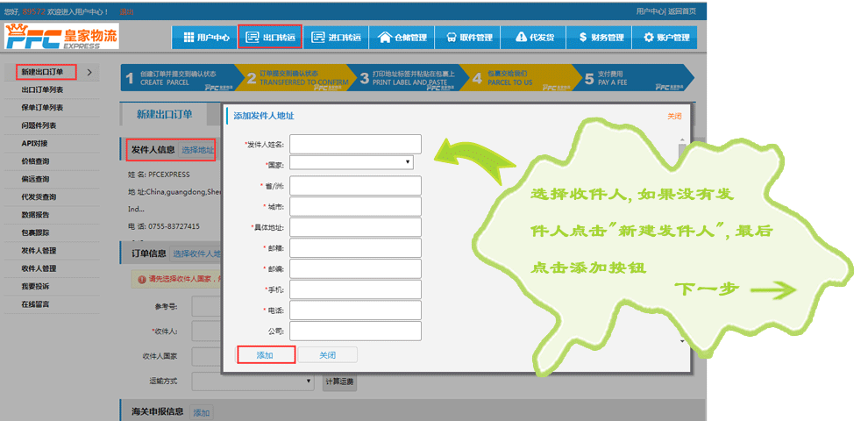Click the 邮编 input field
Screen dimensions: 868x421
pos(355,268)
